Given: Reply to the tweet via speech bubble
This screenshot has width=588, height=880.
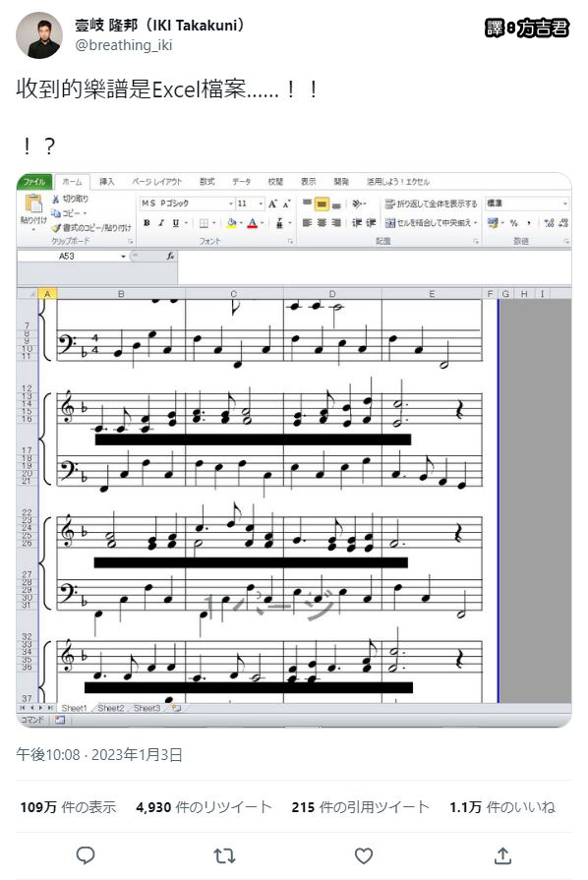Looking at the screenshot, I should (x=86, y=855).
